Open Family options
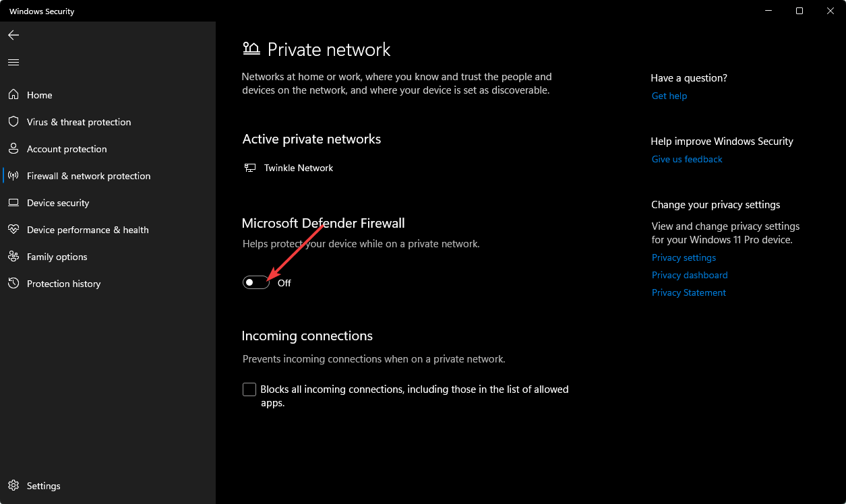Screen dimensions: 846x504 tap(57, 257)
